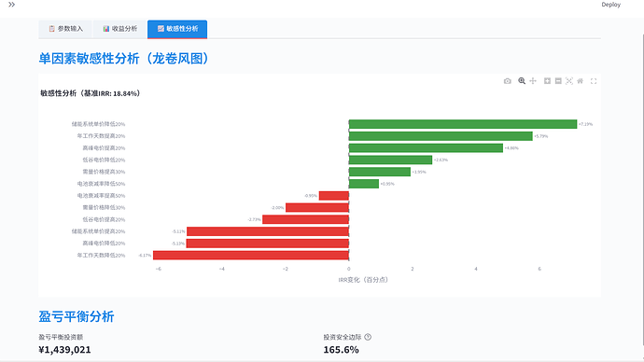Screen dimensions: 644x362
Task: Activate the Pan tool in chart toolbar
Action: (x=533, y=81)
